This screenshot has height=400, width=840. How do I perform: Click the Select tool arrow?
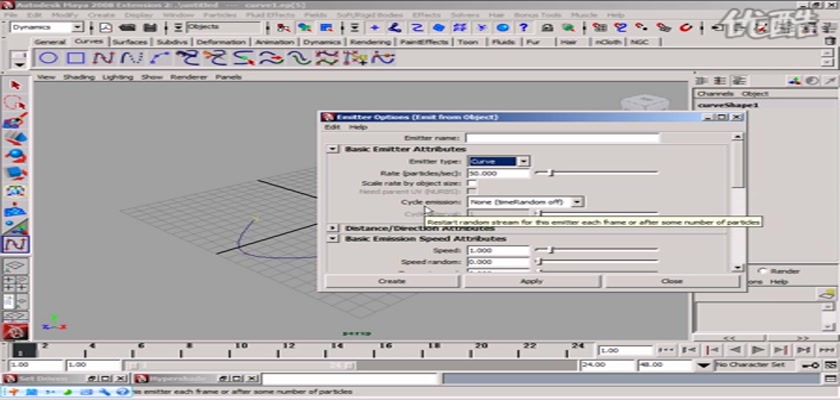pos(16,85)
